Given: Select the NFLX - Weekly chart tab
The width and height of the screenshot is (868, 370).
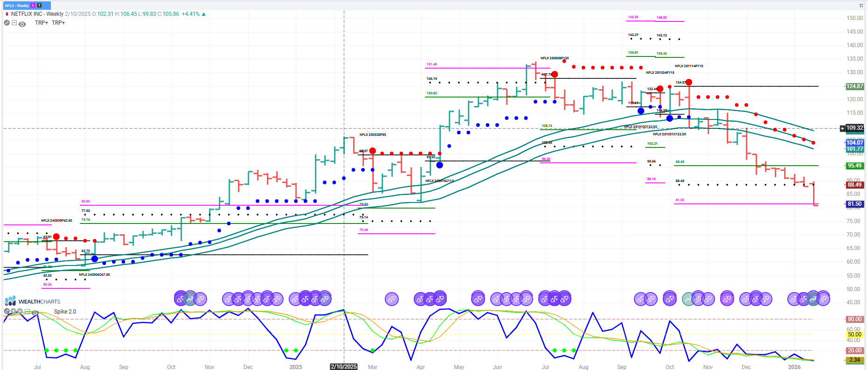Looking at the screenshot, I should click(x=17, y=5).
